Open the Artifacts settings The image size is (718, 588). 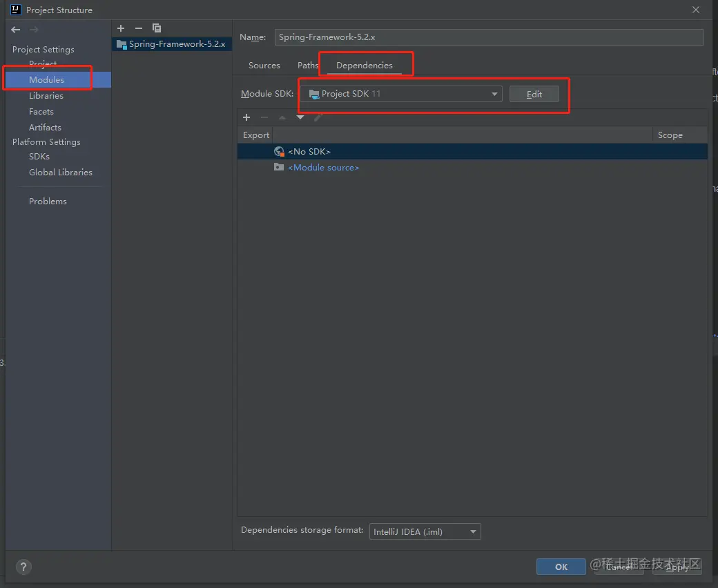click(x=45, y=127)
